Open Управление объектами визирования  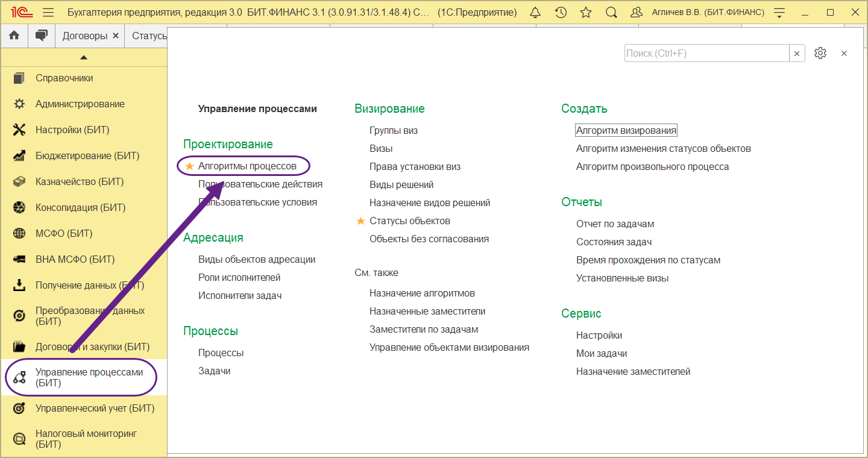449,348
